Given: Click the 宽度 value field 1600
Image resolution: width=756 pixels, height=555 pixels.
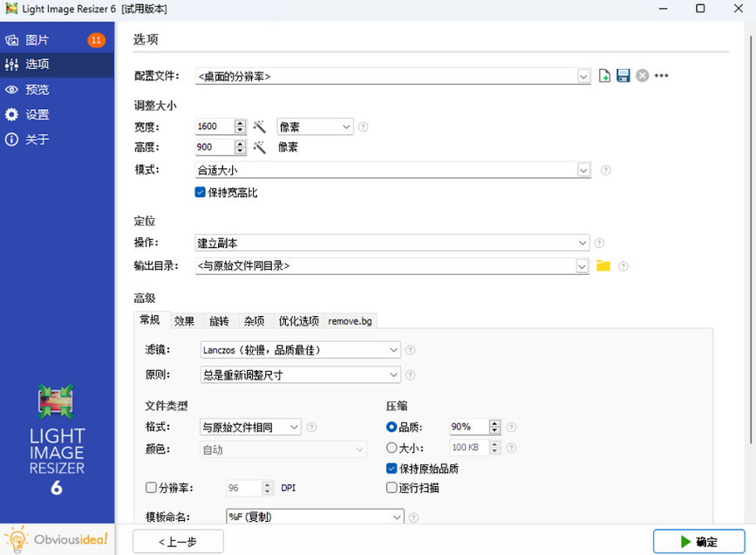Looking at the screenshot, I should pos(215,127).
